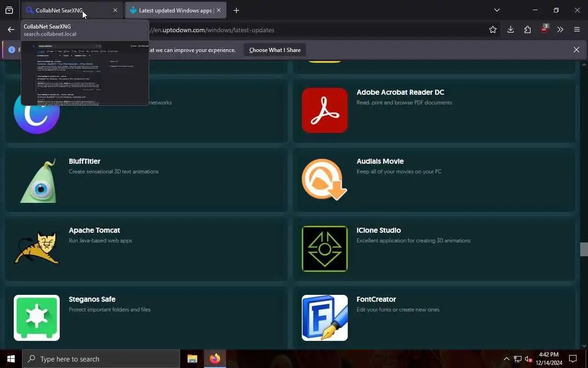Click the Firefox taskbar icon
588x368 pixels.
(x=215, y=359)
